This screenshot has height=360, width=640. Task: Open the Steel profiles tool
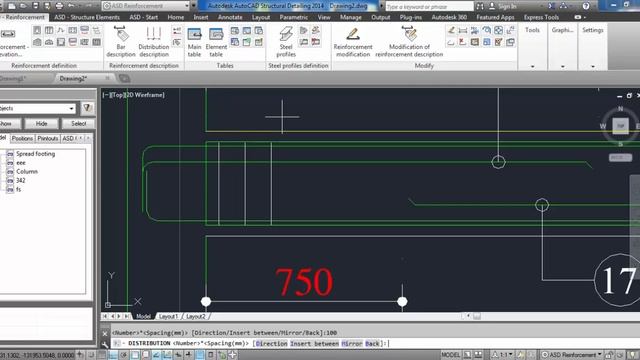tap(286, 41)
